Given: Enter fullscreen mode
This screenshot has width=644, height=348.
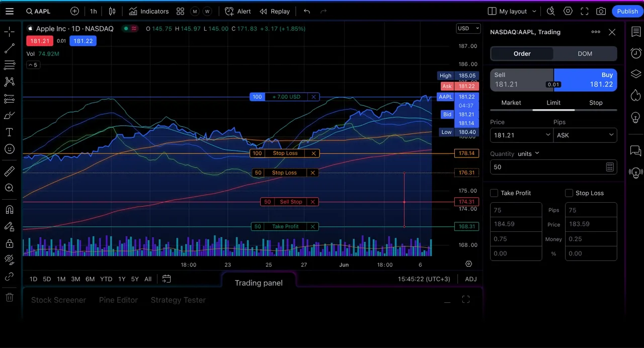Looking at the screenshot, I should [585, 11].
